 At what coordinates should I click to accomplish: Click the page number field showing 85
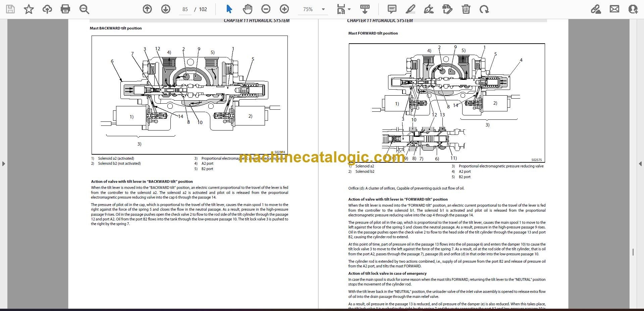click(x=185, y=9)
